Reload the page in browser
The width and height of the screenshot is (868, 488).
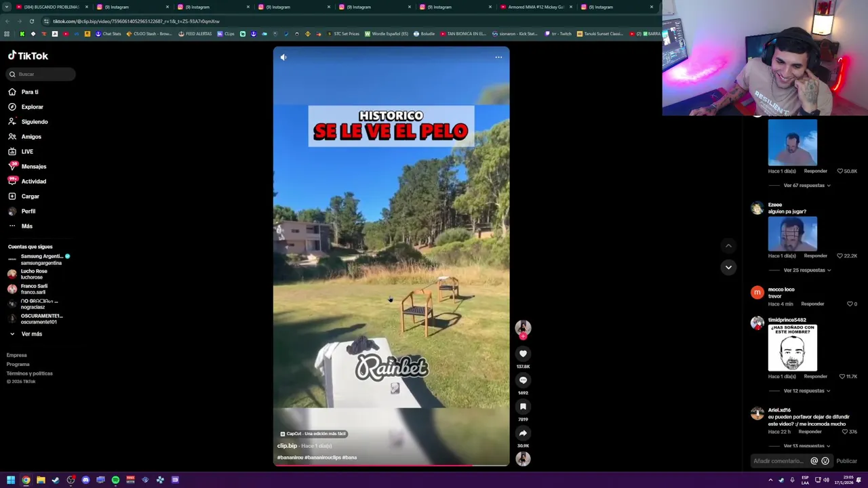coord(31,21)
